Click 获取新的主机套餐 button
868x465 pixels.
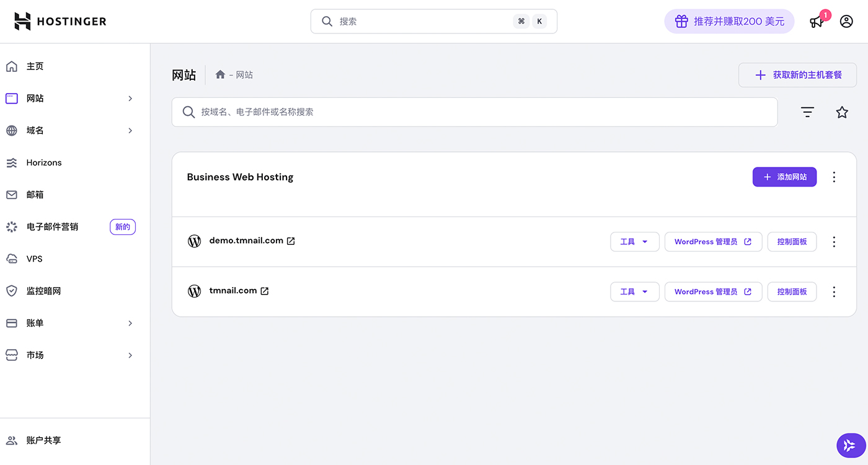797,75
